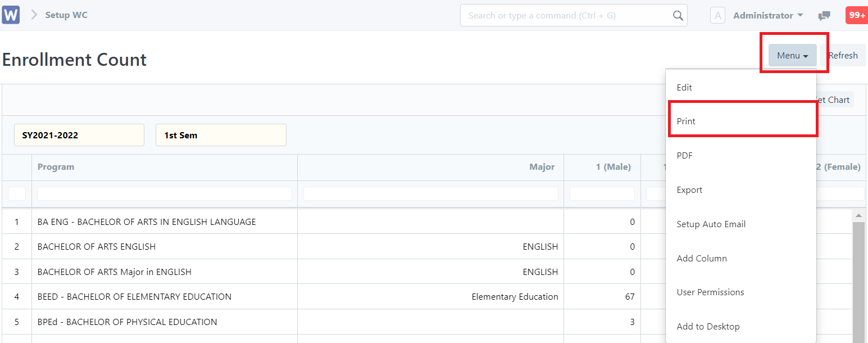Open the chat messages icon
868x343 pixels.
(x=824, y=16)
